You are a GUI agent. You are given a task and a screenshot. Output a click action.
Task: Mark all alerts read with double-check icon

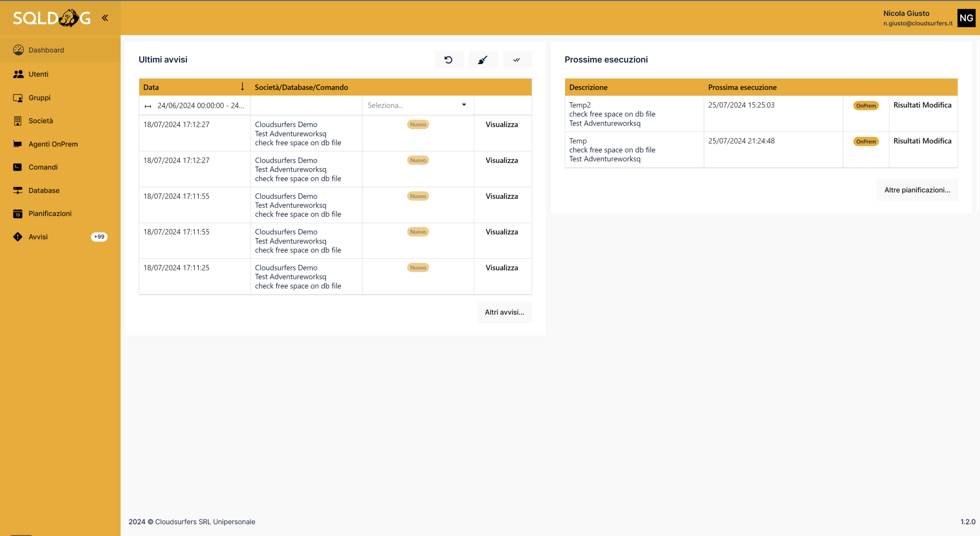tap(517, 59)
